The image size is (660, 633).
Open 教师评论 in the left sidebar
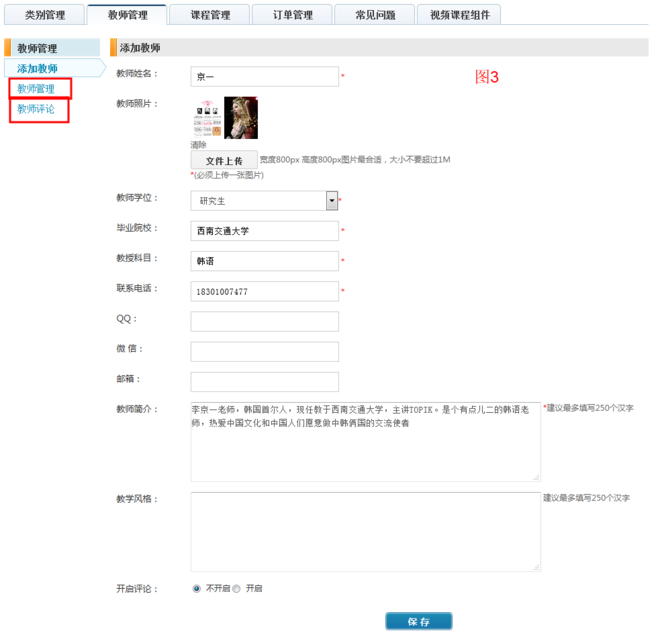36,109
